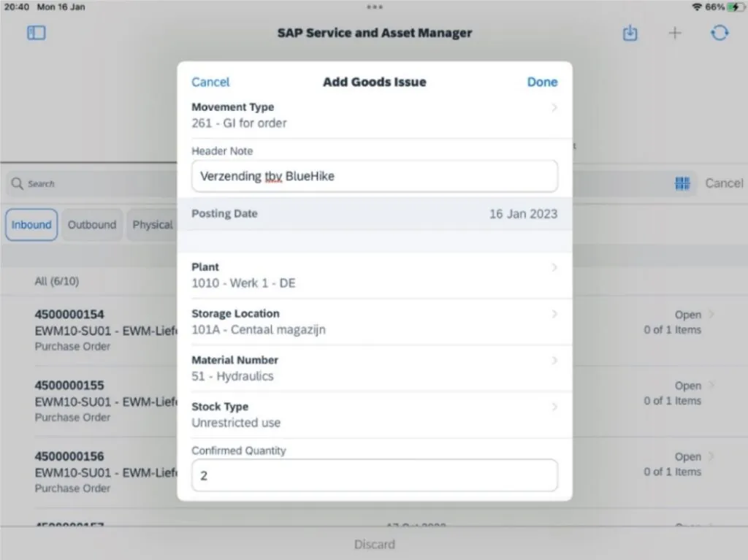748x560 pixels.
Task: Check the battery status icon
Action: pos(736,7)
